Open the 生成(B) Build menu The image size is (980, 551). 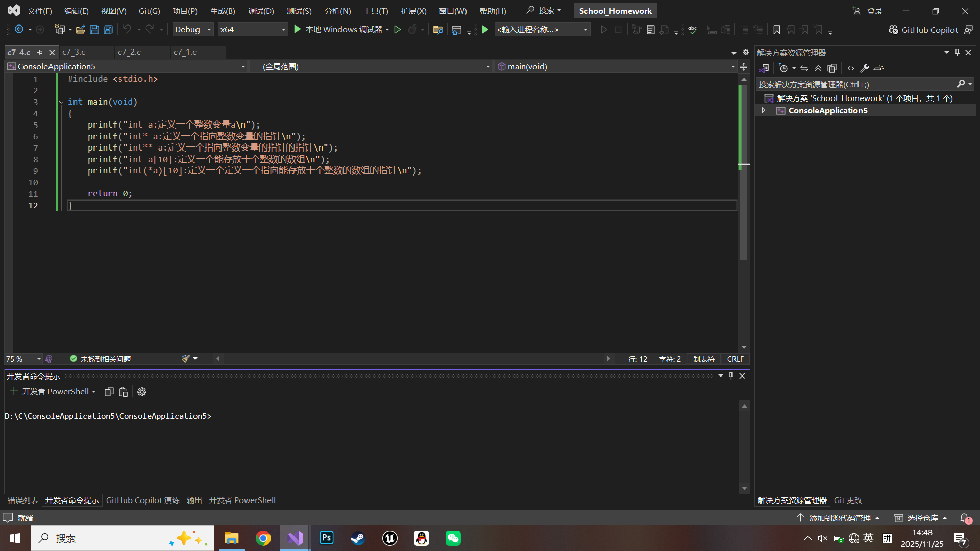pyautogui.click(x=223, y=11)
